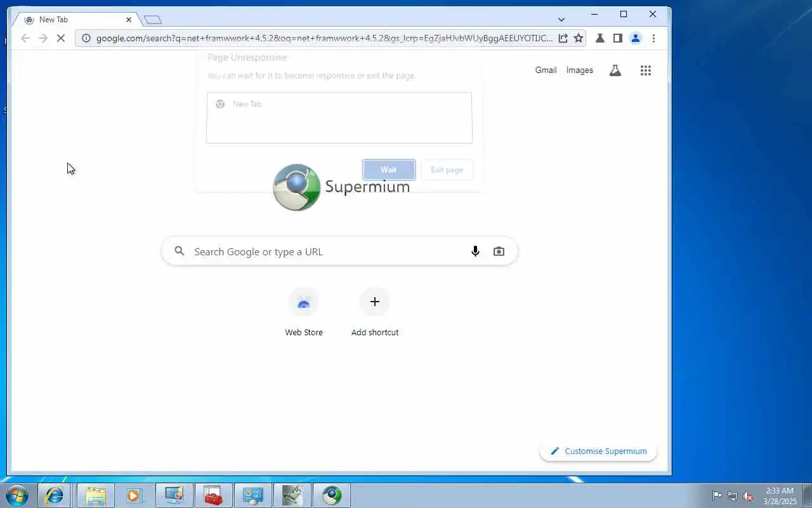Open the Action Center flag in tray
The image size is (812, 508).
pos(717,496)
